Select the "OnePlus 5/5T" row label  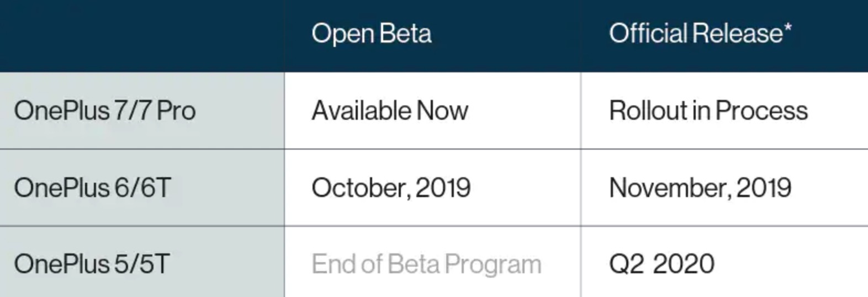(91, 264)
